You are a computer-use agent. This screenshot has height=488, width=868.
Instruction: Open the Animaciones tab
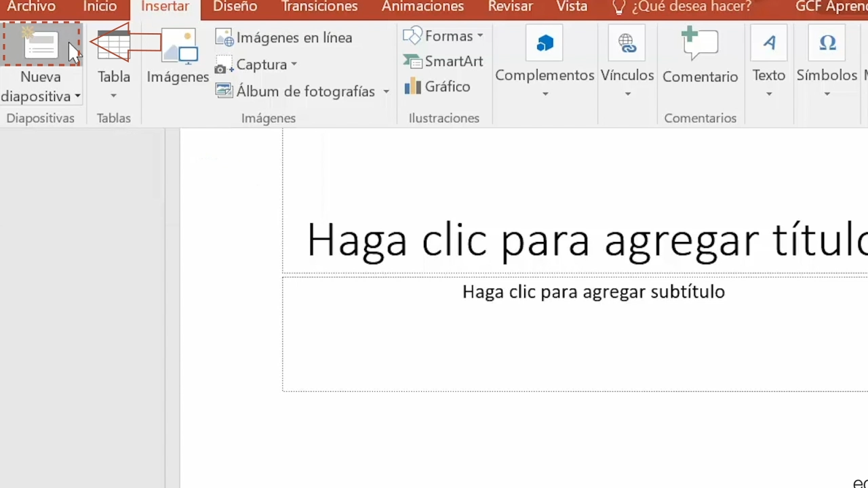point(422,7)
